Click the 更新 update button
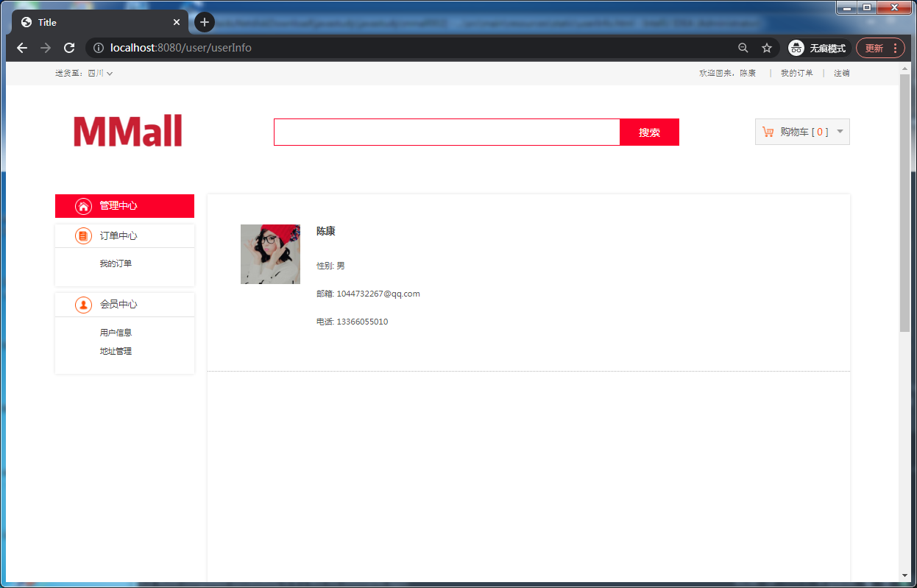 (874, 48)
